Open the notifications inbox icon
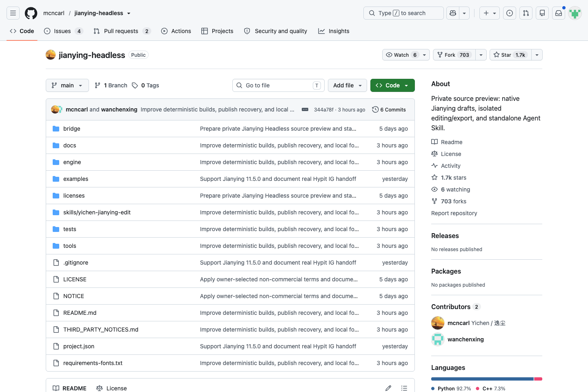 click(559, 13)
